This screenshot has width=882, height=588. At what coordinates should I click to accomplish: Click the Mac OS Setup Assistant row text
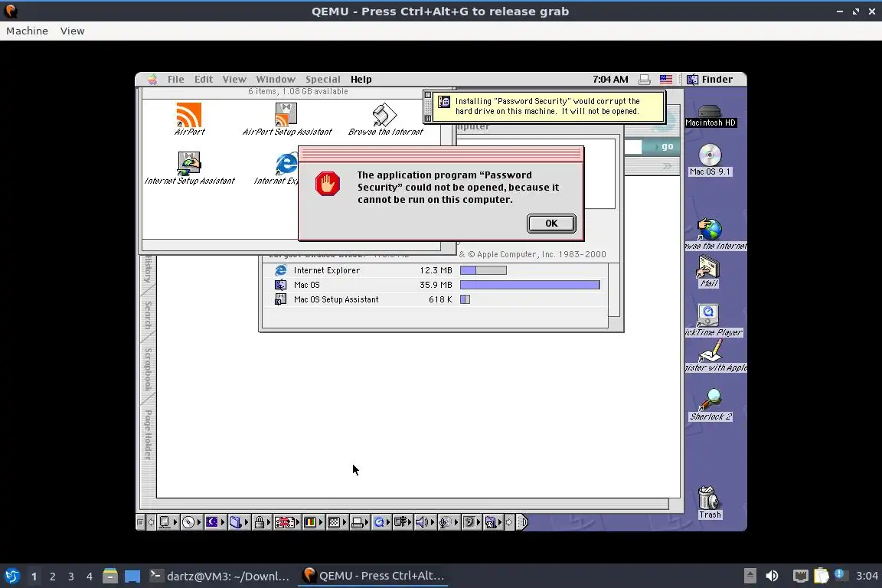tap(336, 299)
